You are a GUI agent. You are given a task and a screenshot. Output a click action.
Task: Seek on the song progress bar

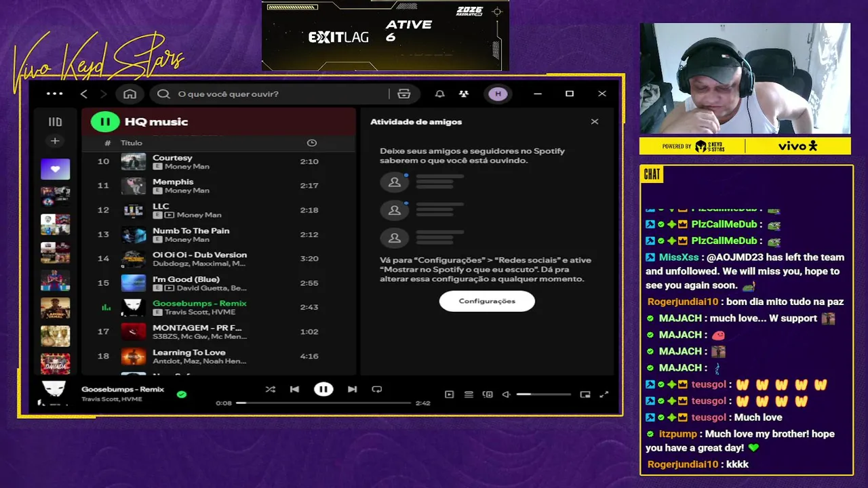click(x=324, y=403)
